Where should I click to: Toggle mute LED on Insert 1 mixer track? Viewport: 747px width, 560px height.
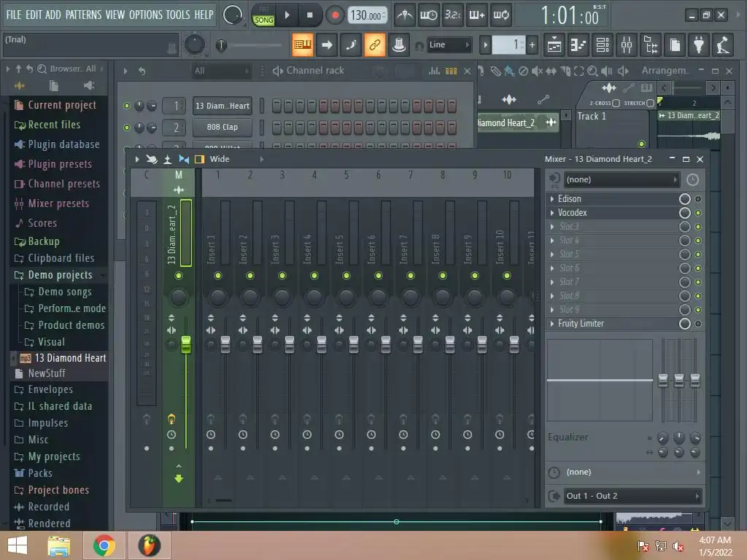tap(217, 276)
